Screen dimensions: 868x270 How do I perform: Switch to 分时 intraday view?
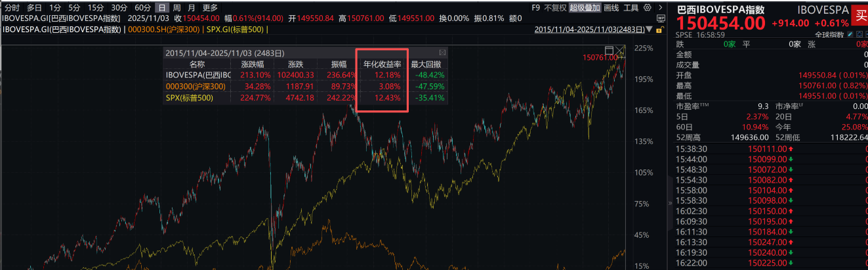(11, 8)
